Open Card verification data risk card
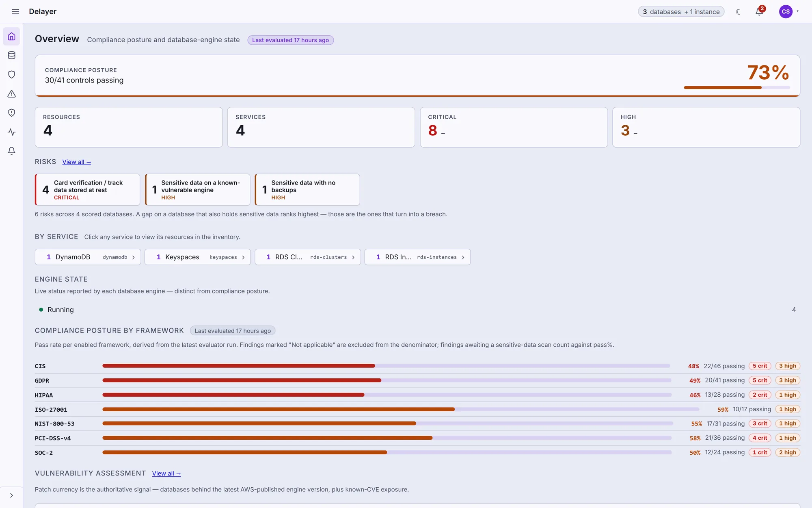 pyautogui.click(x=88, y=190)
